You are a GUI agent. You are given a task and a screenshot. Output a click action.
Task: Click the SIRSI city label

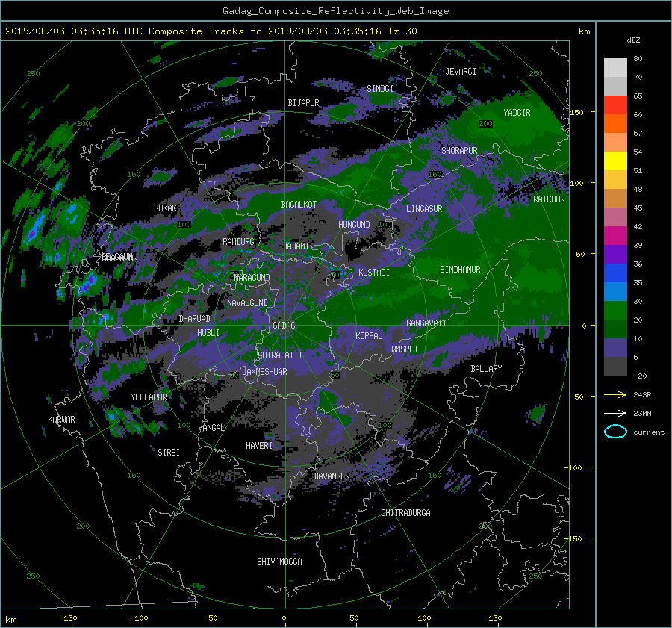(169, 453)
